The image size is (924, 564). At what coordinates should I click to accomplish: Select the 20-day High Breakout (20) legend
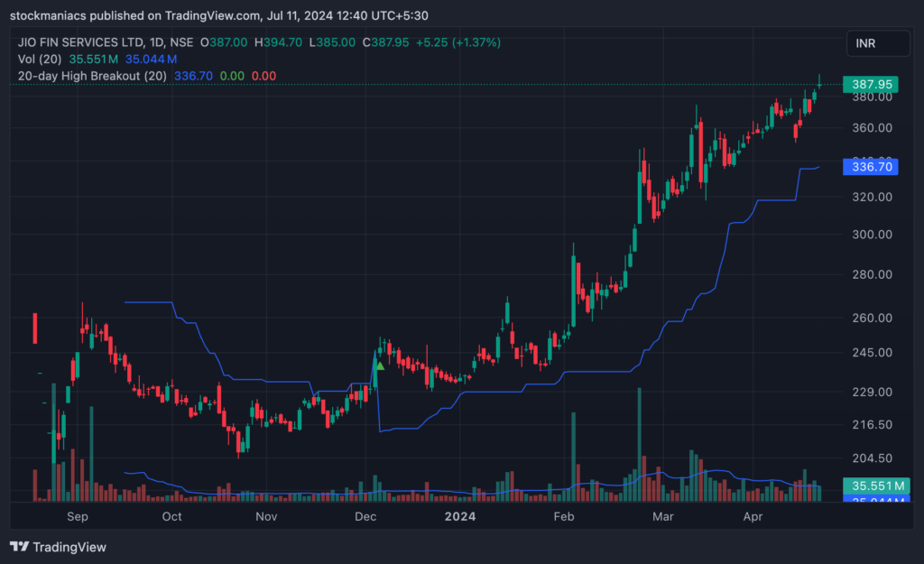(92, 76)
